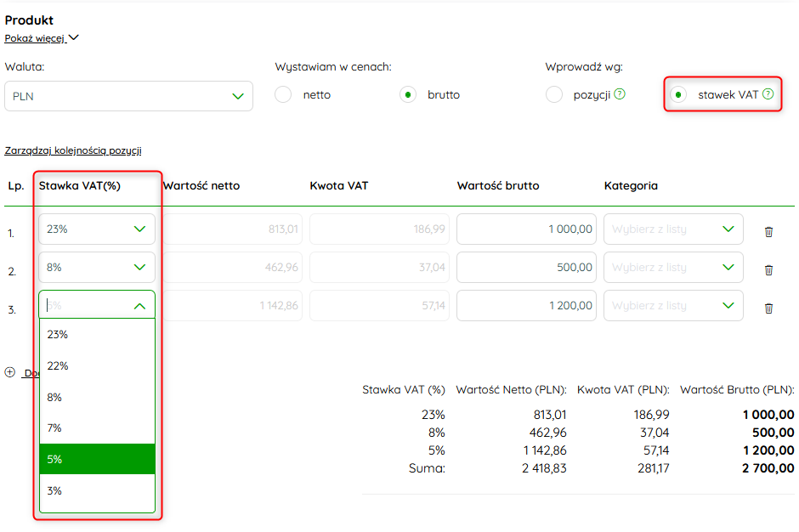
Task: Delete row 1 with trash icon
Action: (768, 232)
